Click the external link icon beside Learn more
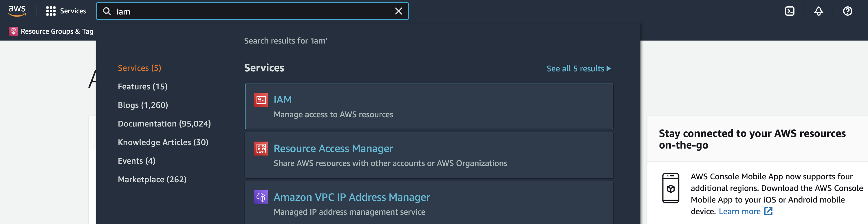The width and height of the screenshot is (868, 224). [768, 211]
